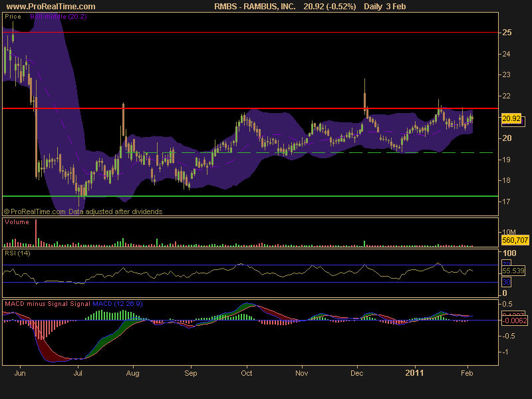Viewport: 532px width, 399px height.
Task: Click the Aug date axis label
Action: pos(132,373)
